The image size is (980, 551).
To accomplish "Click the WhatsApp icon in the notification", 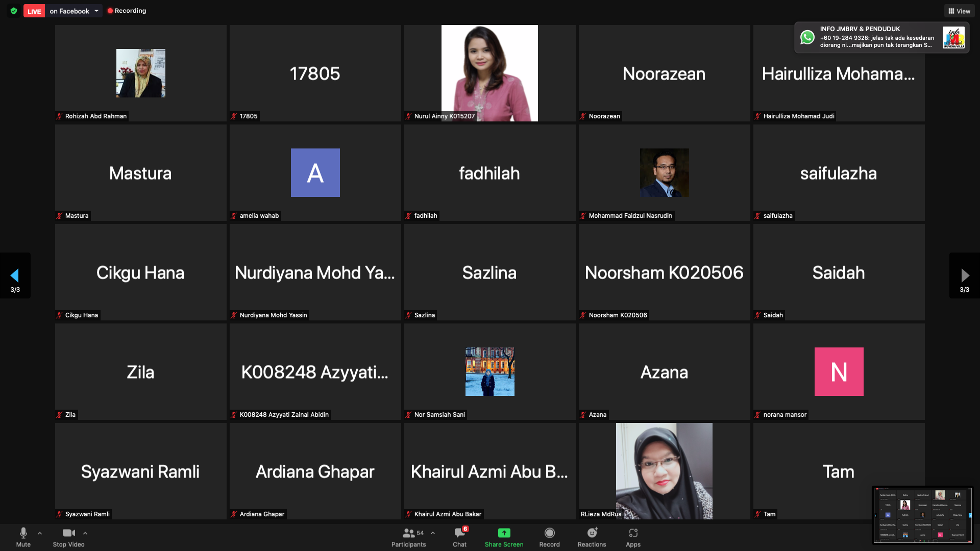I will [807, 37].
